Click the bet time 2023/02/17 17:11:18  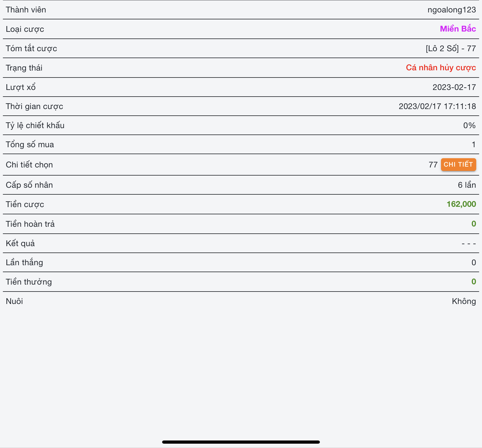point(437,106)
